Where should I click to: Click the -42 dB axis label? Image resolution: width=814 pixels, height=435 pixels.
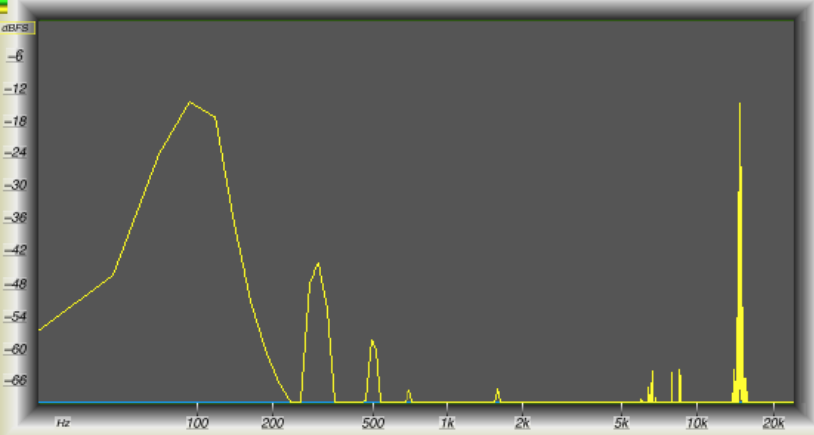[15, 250]
